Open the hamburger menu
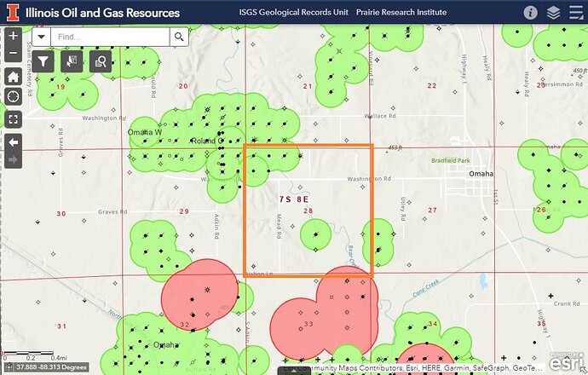Screen dimensions: 588x375 pos(576,13)
